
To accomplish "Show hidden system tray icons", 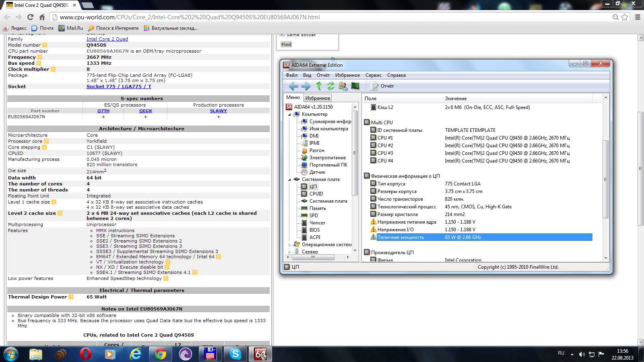I will coord(572,354).
